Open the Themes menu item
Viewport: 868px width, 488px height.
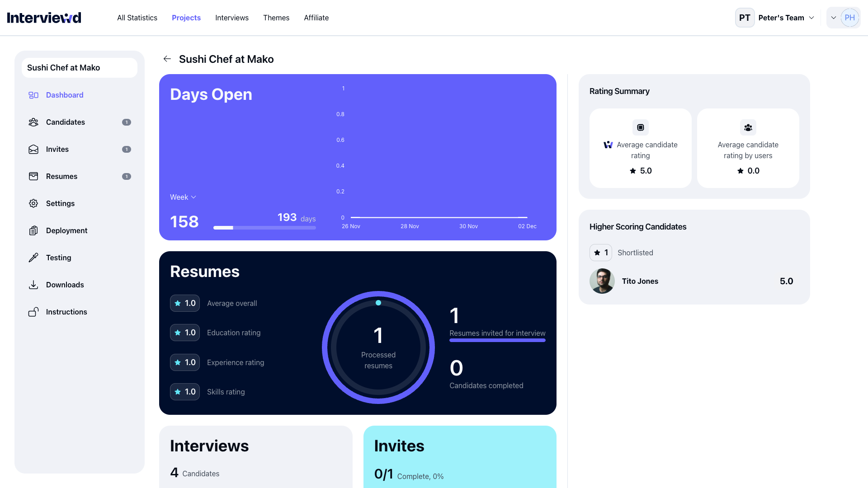[x=276, y=18]
